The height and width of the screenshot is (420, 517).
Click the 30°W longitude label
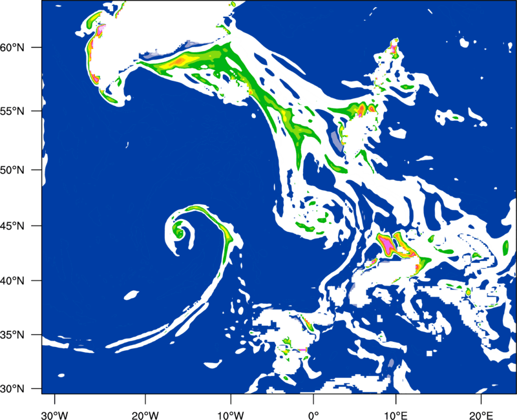pyautogui.click(x=54, y=415)
